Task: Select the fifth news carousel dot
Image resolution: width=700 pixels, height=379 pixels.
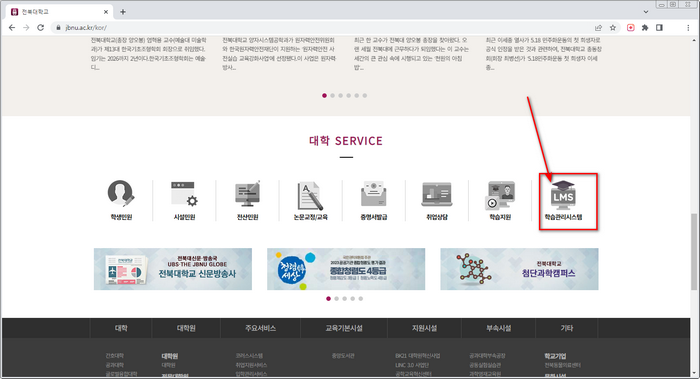Action: coord(357,96)
